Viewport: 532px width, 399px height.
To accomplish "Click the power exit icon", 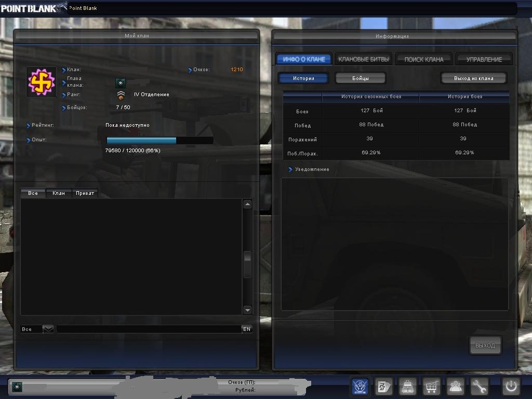I will (511, 387).
